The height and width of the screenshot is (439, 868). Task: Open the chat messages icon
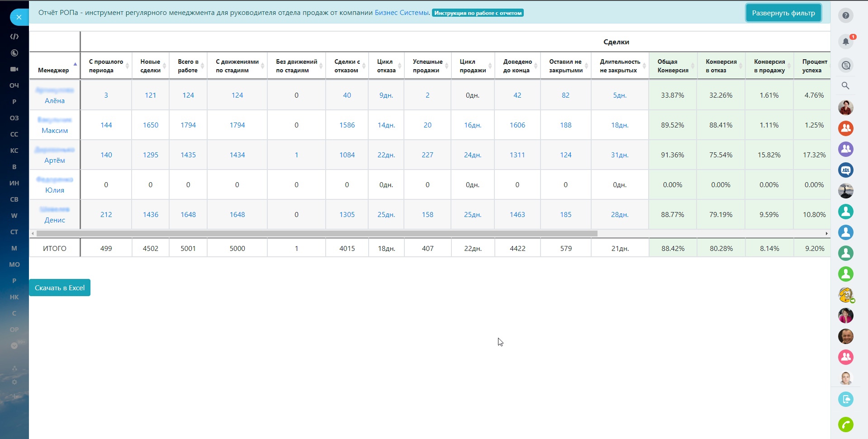[x=845, y=65]
